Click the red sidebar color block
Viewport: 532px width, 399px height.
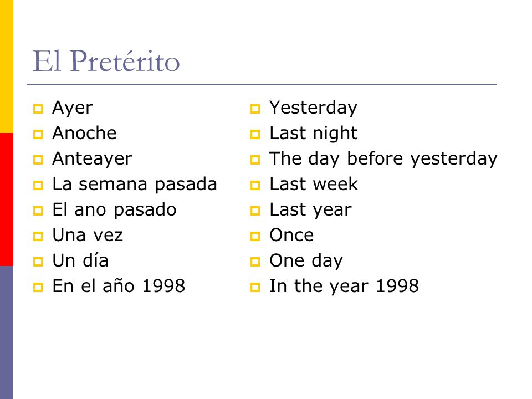7,199
